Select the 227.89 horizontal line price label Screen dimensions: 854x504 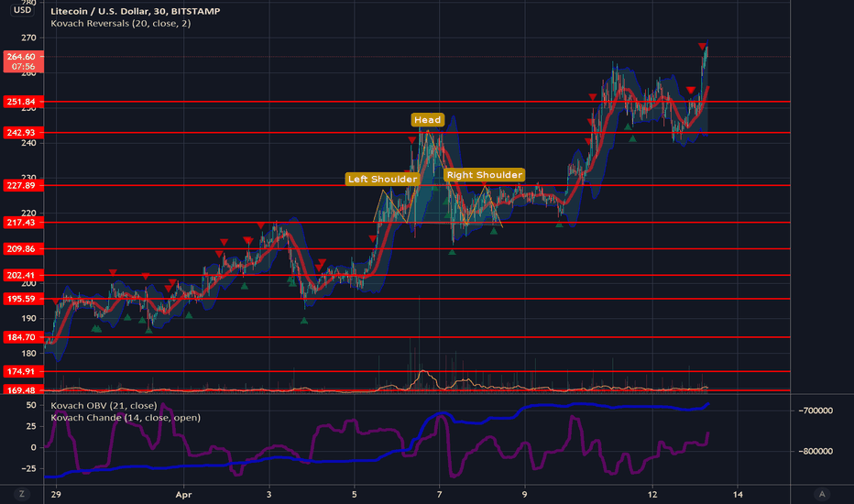[21, 185]
